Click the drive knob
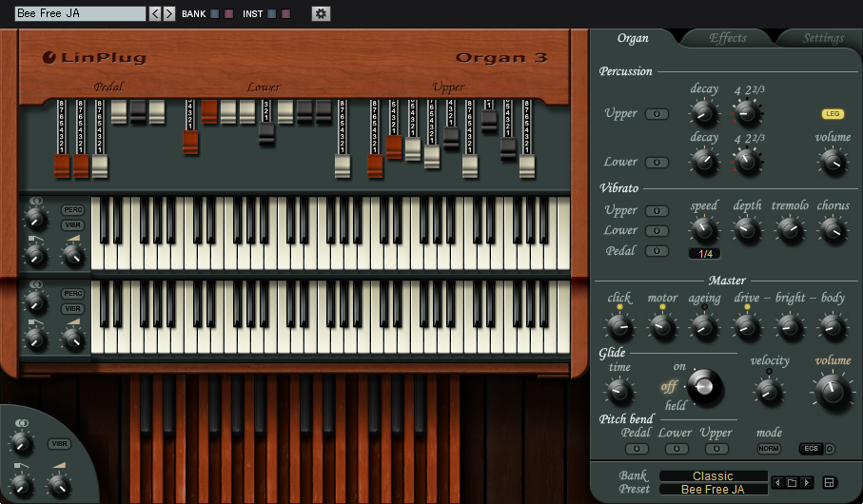The width and height of the screenshot is (863, 504). 747,327
